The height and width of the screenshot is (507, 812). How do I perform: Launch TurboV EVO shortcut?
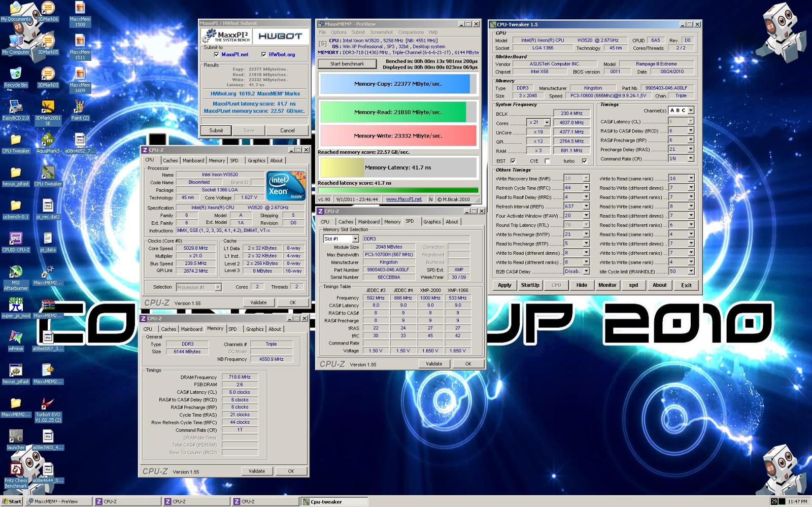[x=48, y=410]
